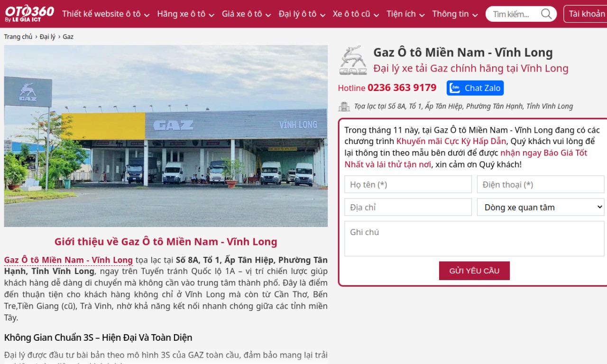Click the Tài khoản button

[x=587, y=14]
